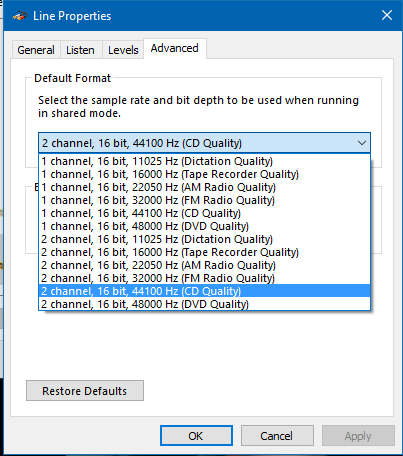
Task: Collapse the Default Format dropdown arrow
Action: coord(362,143)
